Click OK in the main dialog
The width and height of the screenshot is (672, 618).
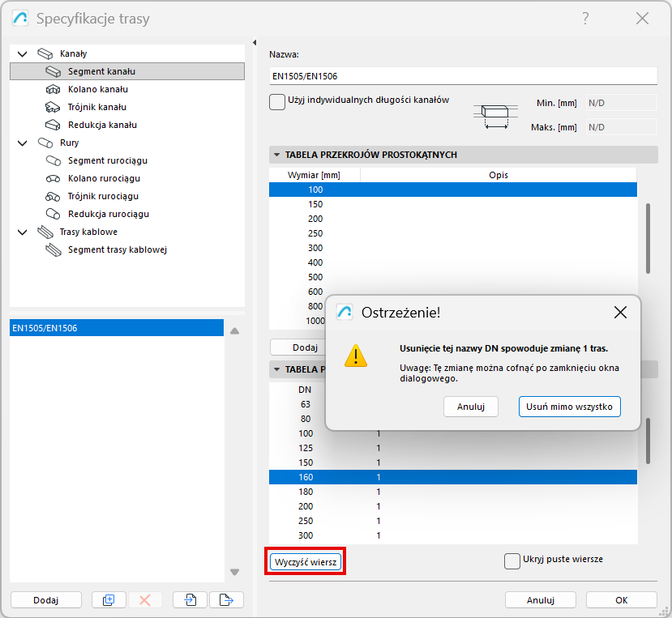622,600
